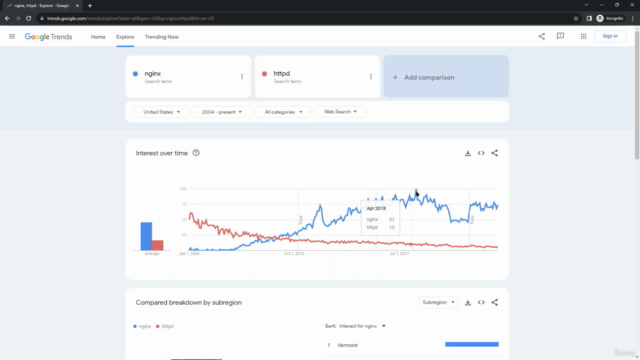Viewport: 640px width, 360px height.
Task: Open browser side panel icon
Action: pos(589,18)
